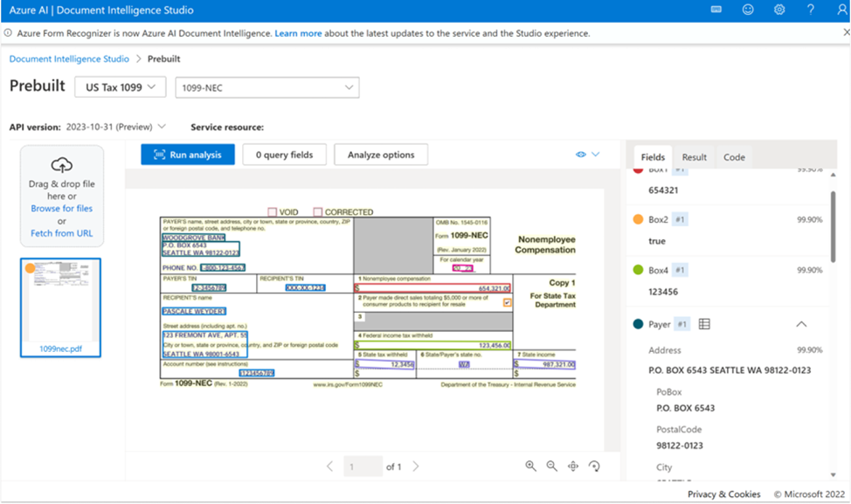This screenshot has height=504, width=851.
Task: Rotate the document view
Action: point(594,466)
